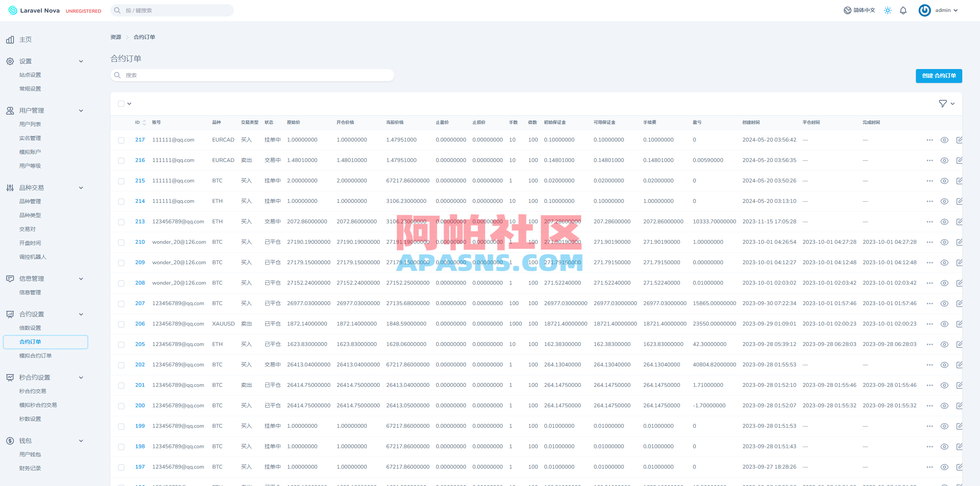Select the checkbox for order 210

coord(121,242)
